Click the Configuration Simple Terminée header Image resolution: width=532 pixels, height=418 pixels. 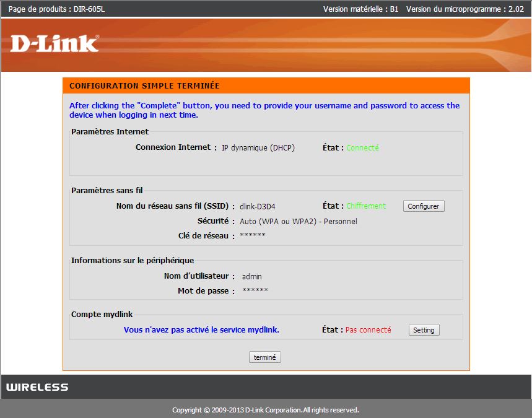pos(144,86)
